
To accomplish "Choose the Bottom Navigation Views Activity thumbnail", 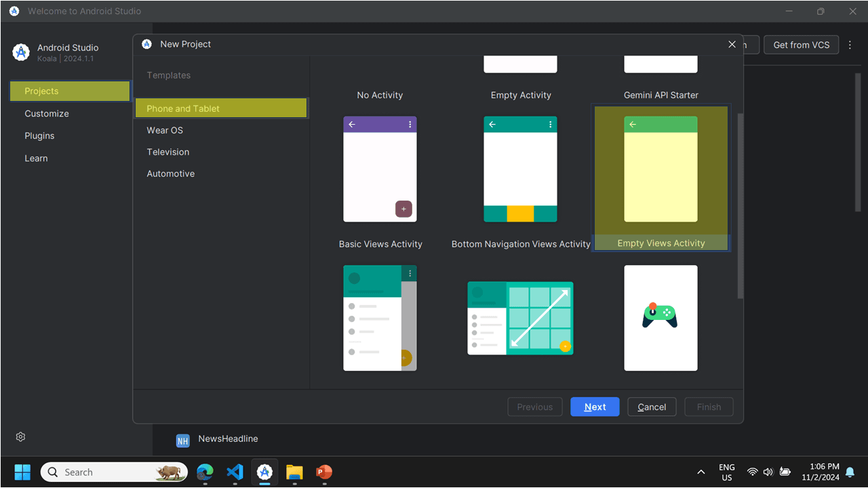I will pyautogui.click(x=520, y=169).
